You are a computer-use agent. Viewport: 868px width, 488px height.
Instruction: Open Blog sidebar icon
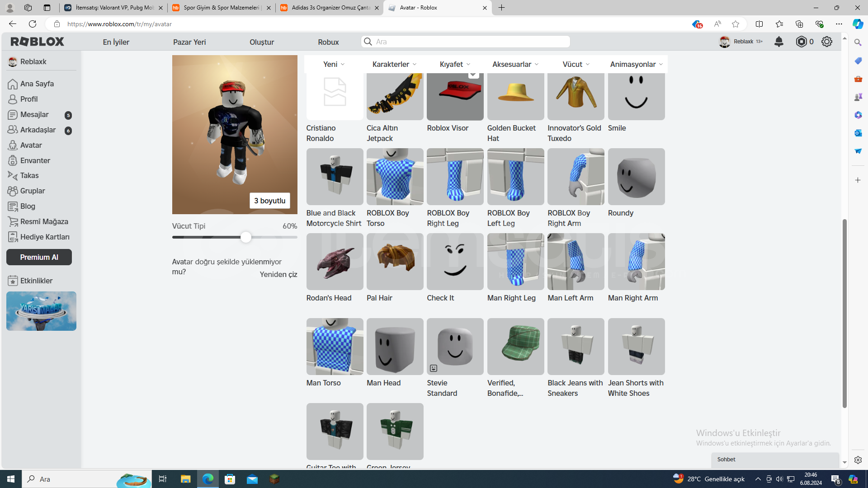coord(13,206)
